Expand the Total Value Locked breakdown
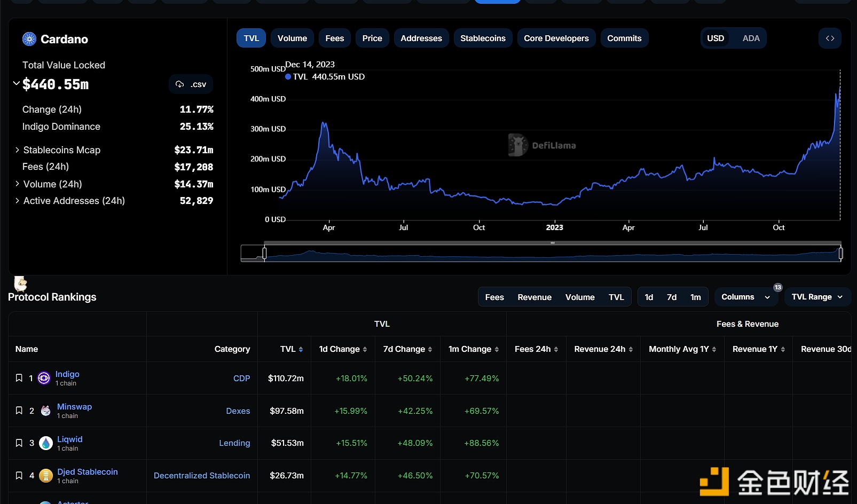The image size is (857, 504). pyautogui.click(x=17, y=83)
